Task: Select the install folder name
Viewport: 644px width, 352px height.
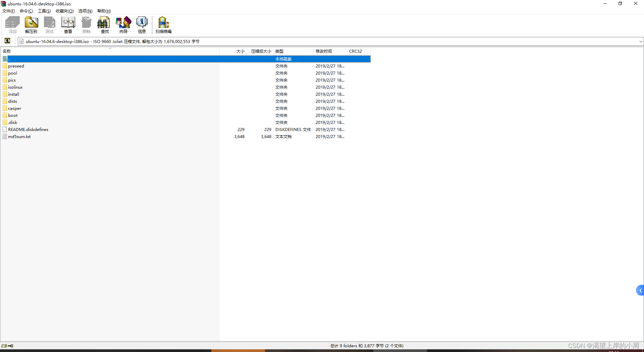Action: 14,94
